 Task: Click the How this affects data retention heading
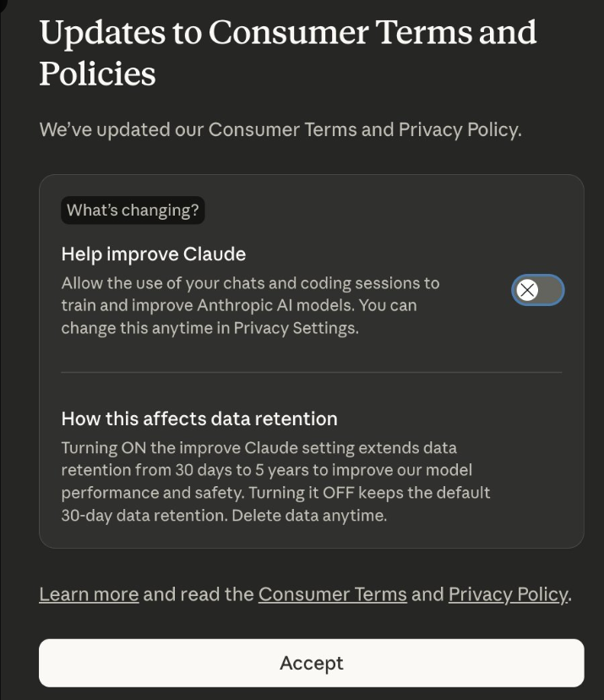point(199,418)
